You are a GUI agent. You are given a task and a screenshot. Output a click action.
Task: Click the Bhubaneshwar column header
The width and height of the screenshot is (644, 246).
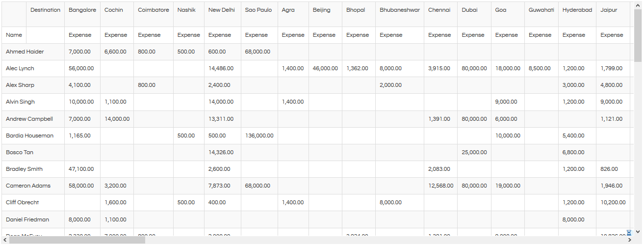coord(400,14)
